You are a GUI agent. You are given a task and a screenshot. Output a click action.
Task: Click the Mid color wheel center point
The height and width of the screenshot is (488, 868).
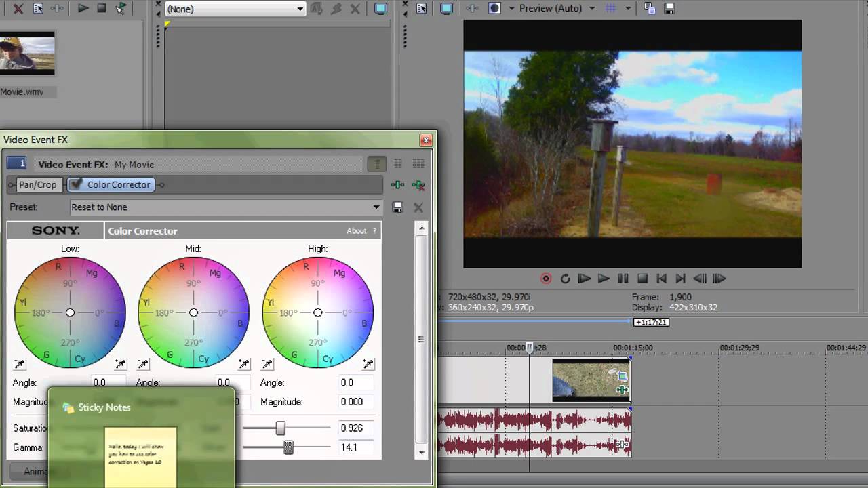point(193,312)
